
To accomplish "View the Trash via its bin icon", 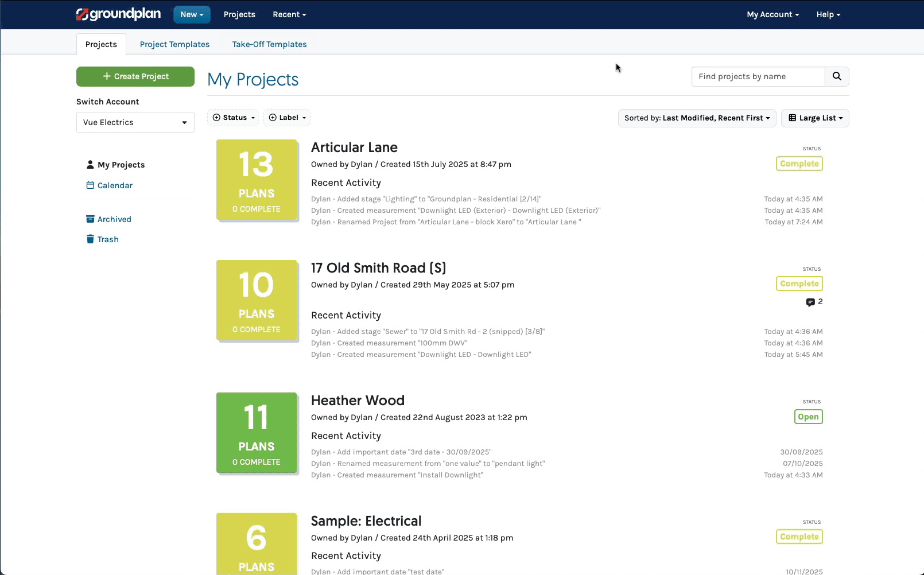I will (x=90, y=239).
